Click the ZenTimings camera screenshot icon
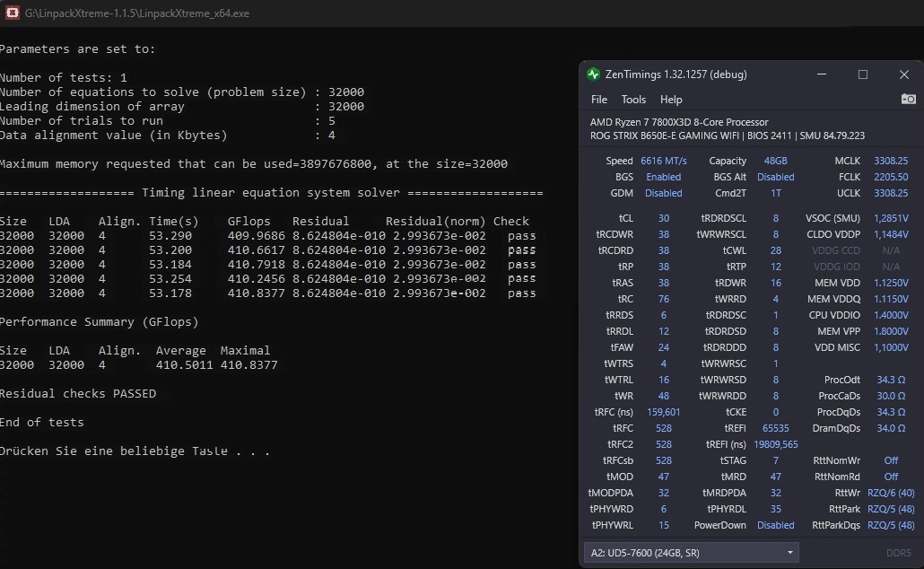This screenshot has width=924, height=569. pyautogui.click(x=908, y=99)
